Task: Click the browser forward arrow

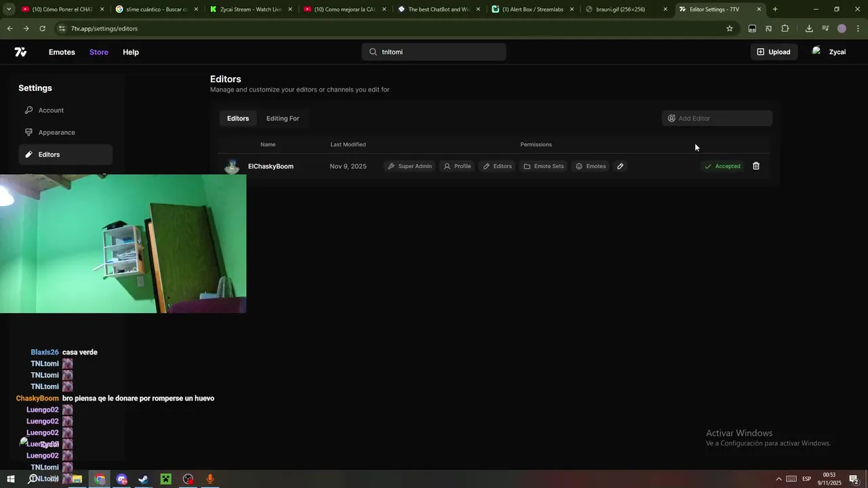Action: coord(26,28)
